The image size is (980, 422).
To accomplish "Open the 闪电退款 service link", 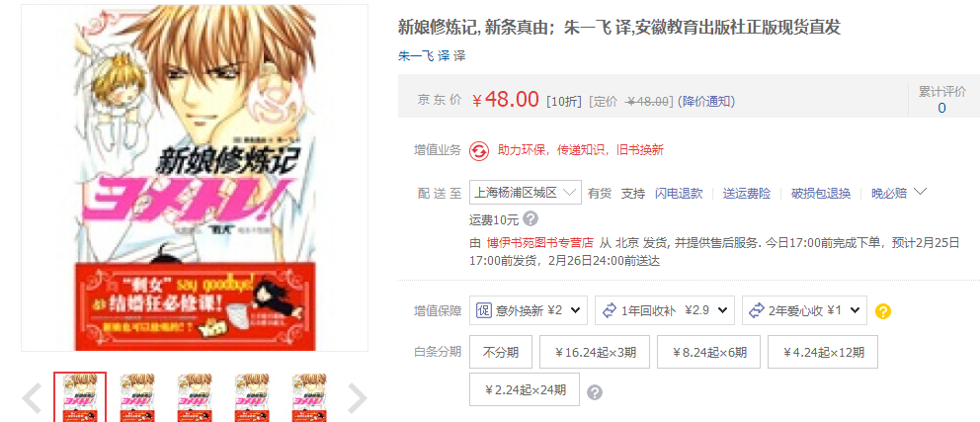I will click(679, 193).
